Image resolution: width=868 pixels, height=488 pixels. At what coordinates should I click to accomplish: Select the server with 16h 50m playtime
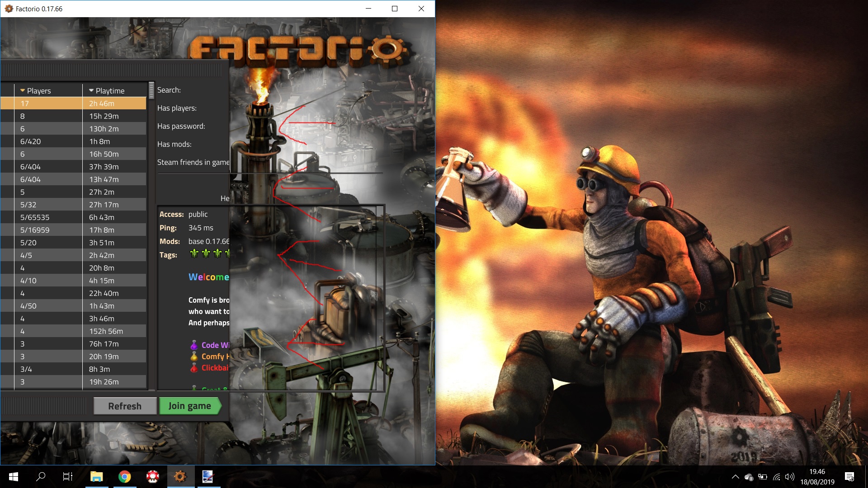[x=73, y=154]
